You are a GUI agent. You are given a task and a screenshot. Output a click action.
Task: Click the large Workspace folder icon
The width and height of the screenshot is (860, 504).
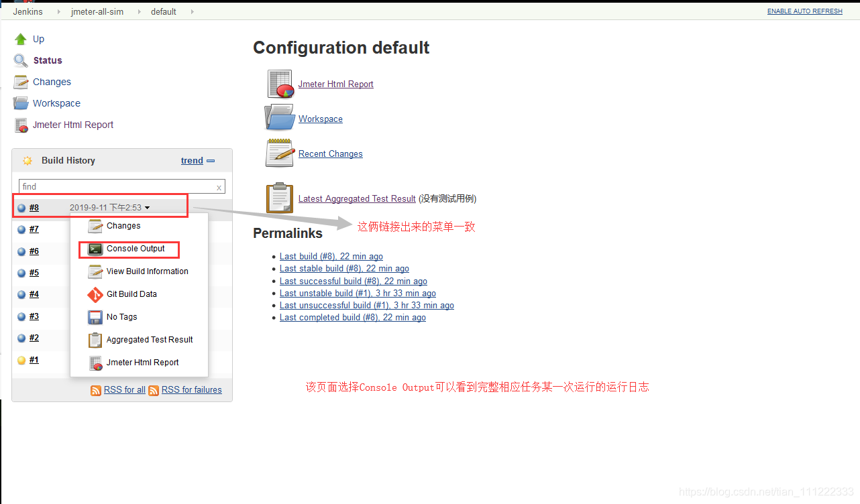(x=280, y=117)
